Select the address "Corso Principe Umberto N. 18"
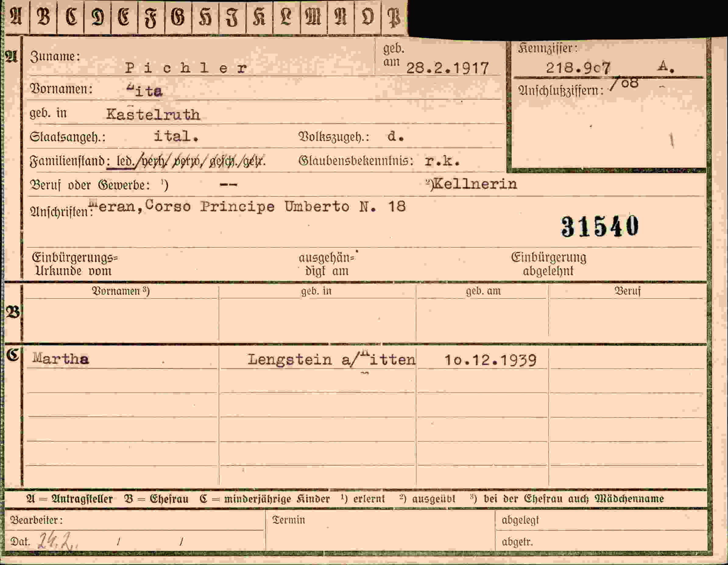728x565 pixels. click(x=276, y=206)
